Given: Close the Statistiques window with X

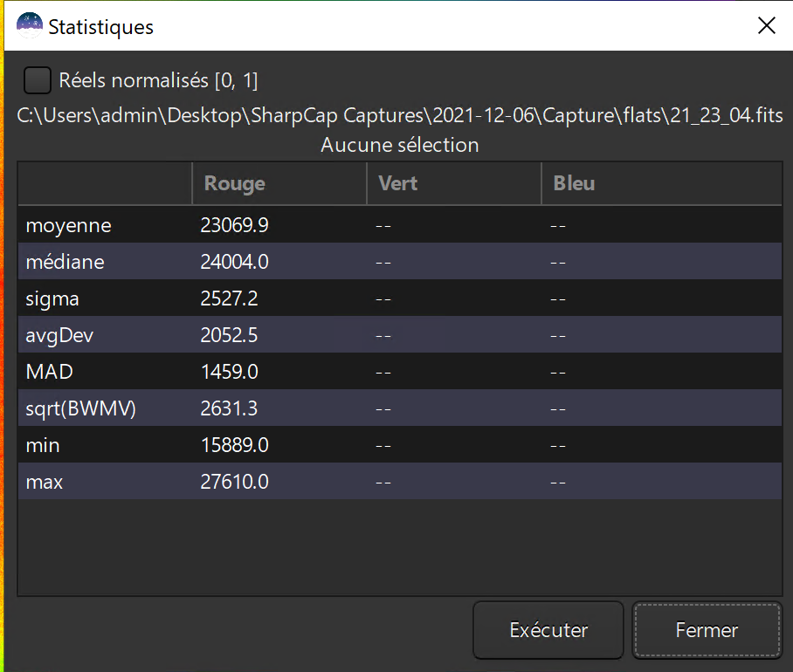Looking at the screenshot, I should (767, 25).
